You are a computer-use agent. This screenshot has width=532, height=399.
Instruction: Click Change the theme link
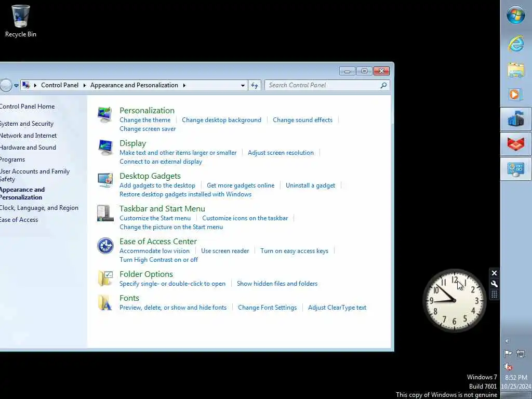pos(145,120)
